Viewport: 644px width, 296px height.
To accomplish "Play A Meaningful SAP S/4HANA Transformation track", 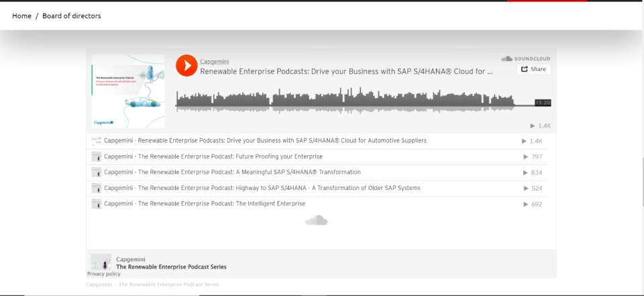I will coord(232,172).
